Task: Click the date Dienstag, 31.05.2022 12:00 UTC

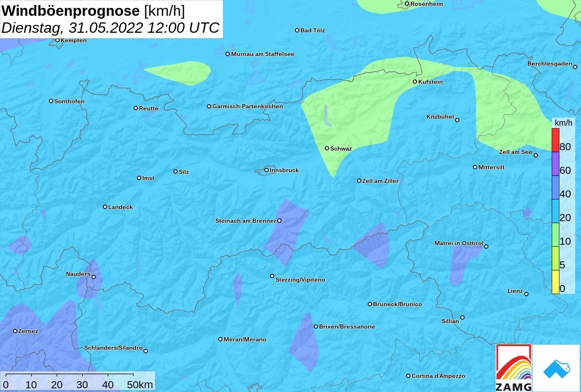Action: point(110,28)
